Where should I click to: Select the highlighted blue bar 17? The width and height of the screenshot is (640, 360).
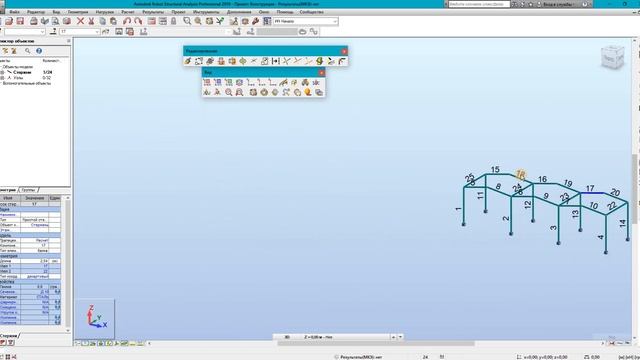(x=592, y=193)
